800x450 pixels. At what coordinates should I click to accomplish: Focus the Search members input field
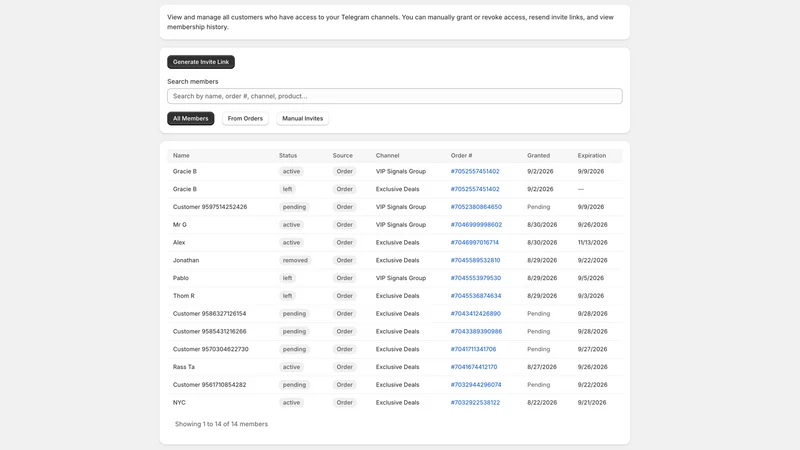[394, 96]
